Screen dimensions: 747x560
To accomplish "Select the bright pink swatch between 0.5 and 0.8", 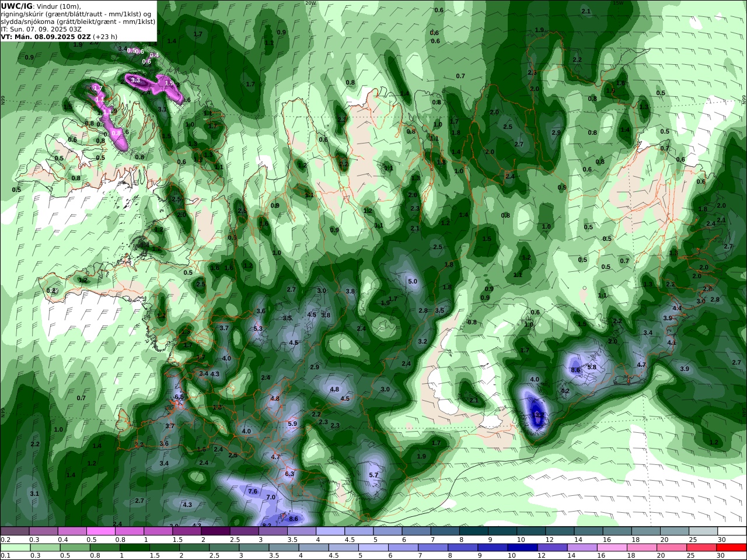I will click(100, 531).
